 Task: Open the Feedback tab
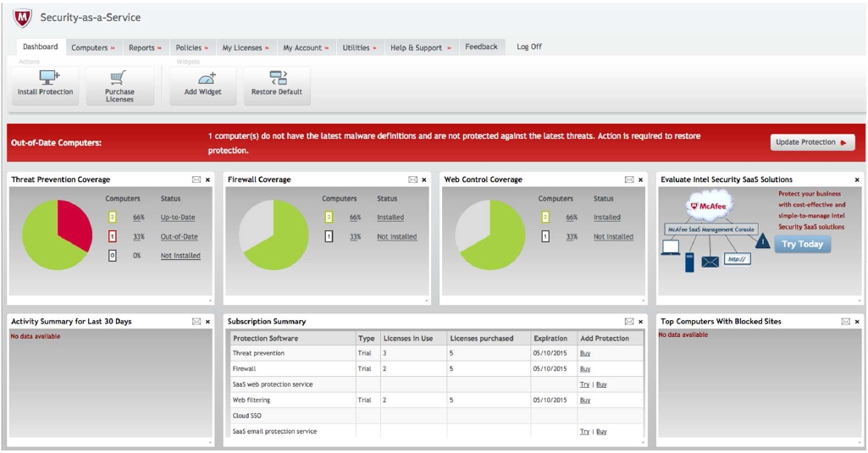(481, 47)
